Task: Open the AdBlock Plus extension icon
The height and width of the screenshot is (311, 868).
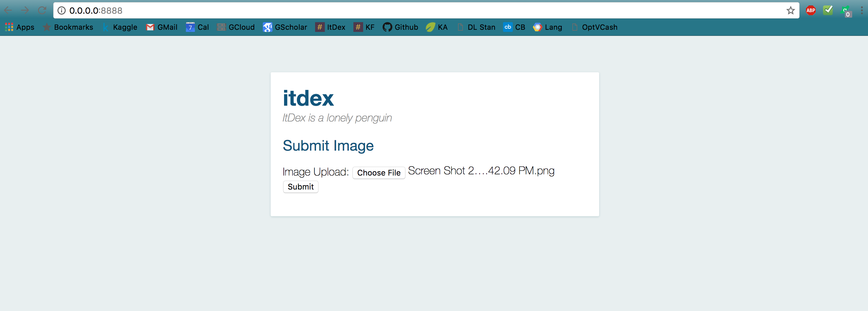Action: [811, 10]
